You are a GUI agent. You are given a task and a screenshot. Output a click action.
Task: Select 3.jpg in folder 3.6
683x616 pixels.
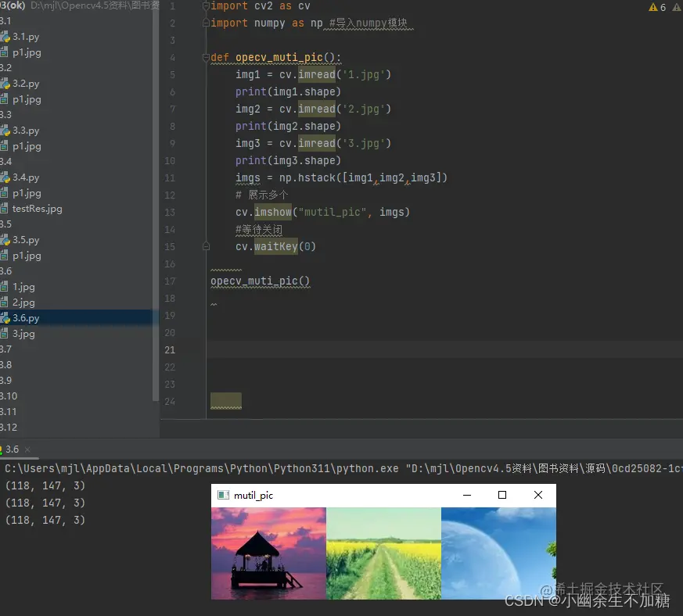click(x=23, y=334)
